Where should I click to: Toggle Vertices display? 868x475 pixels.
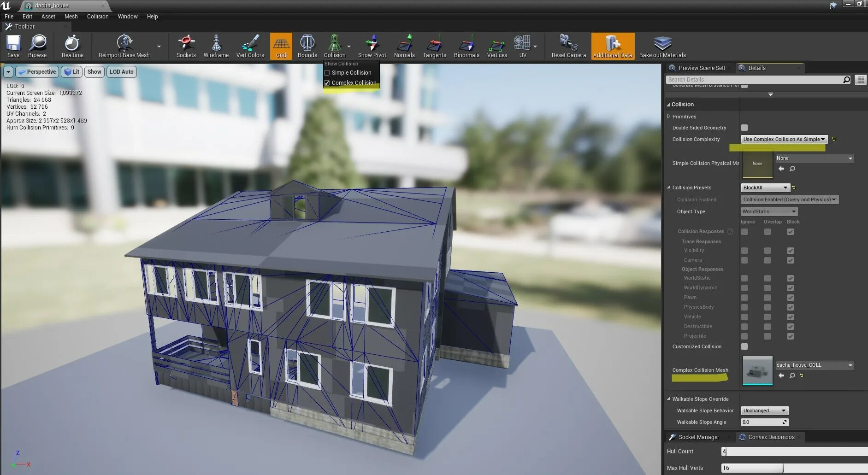pos(497,46)
